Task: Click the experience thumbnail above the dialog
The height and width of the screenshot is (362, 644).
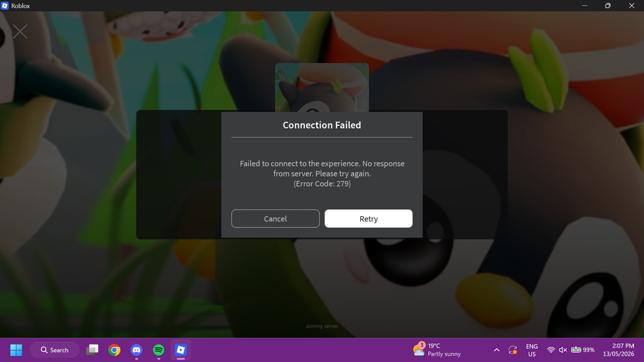Action: click(x=321, y=87)
